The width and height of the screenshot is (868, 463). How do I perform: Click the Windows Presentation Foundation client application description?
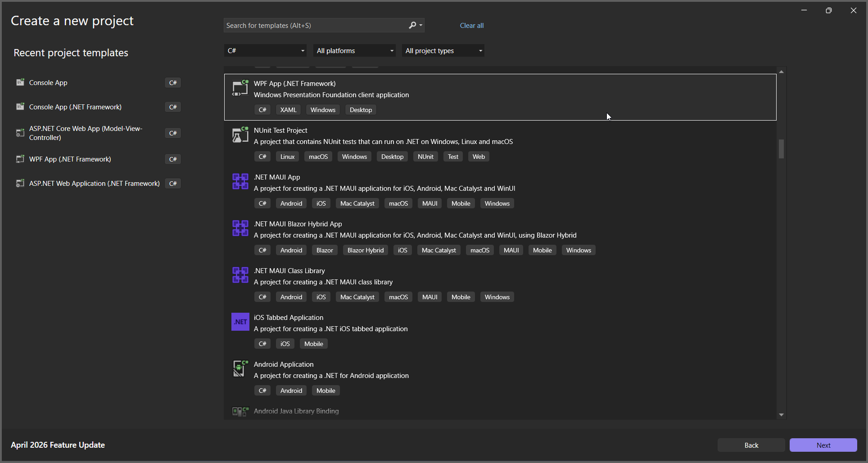tap(331, 94)
